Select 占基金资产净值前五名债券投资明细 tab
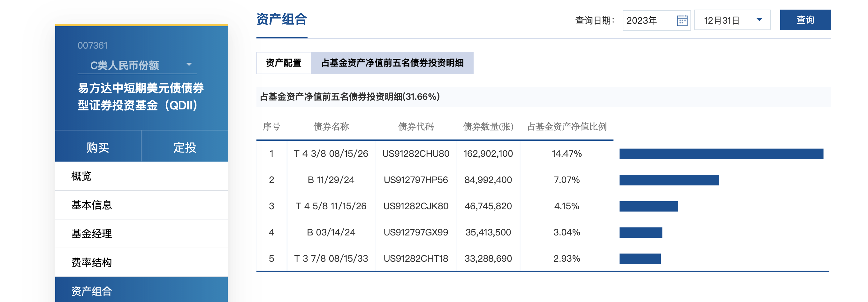 tap(392, 63)
